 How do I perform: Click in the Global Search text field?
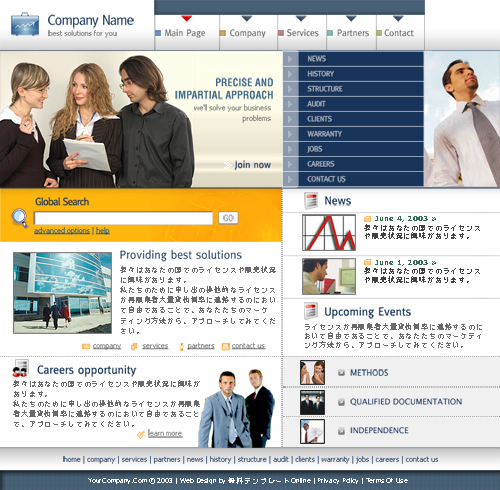coord(123,218)
